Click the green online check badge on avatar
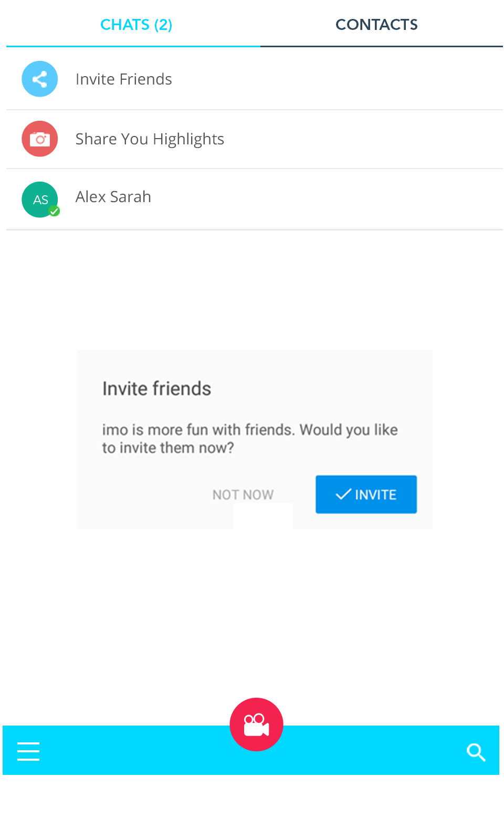This screenshot has width=504, height=840. coord(54,212)
